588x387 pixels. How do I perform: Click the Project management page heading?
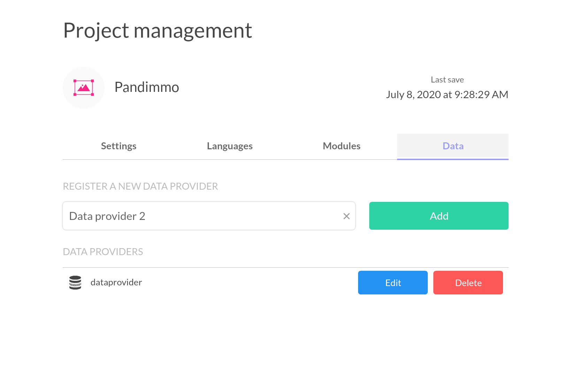pyautogui.click(x=157, y=31)
